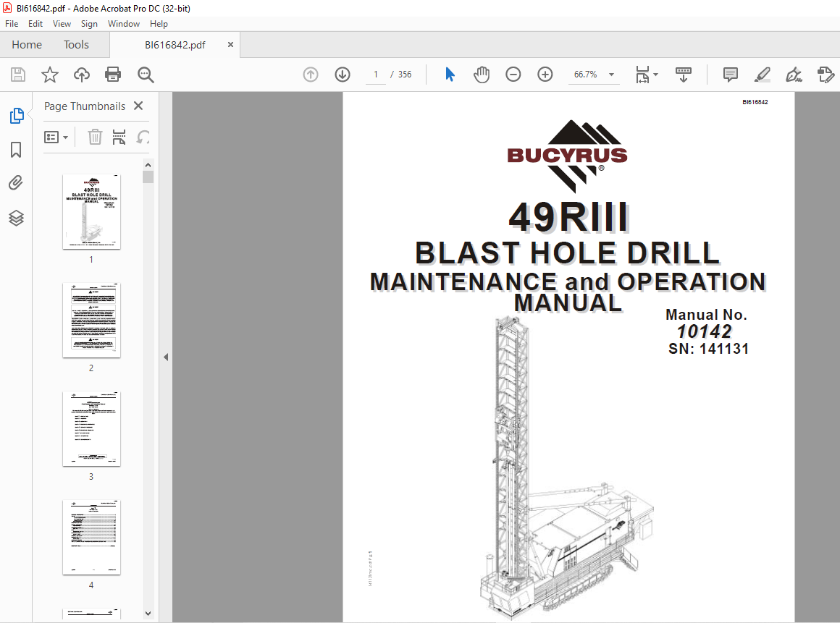Image resolution: width=840 pixels, height=623 pixels.
Task: Collapse the navigation pane with the arrow
Action: coord(166,357)
